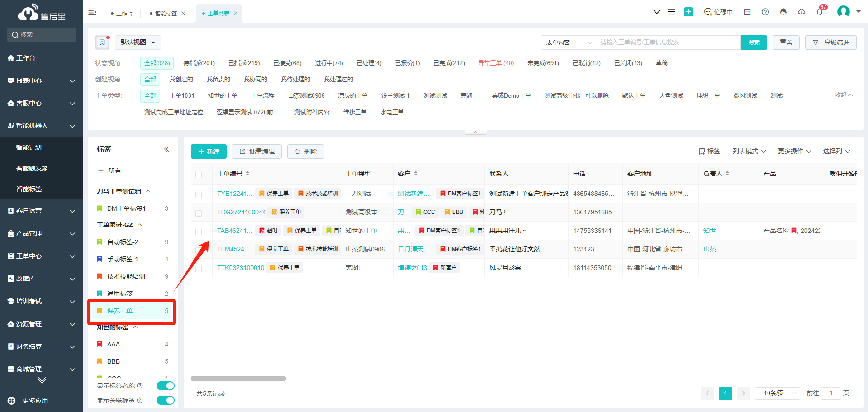This screenshot has width=868, height=412.
Task: Switch to the 工作台 tab
Action: click(122, 14)
